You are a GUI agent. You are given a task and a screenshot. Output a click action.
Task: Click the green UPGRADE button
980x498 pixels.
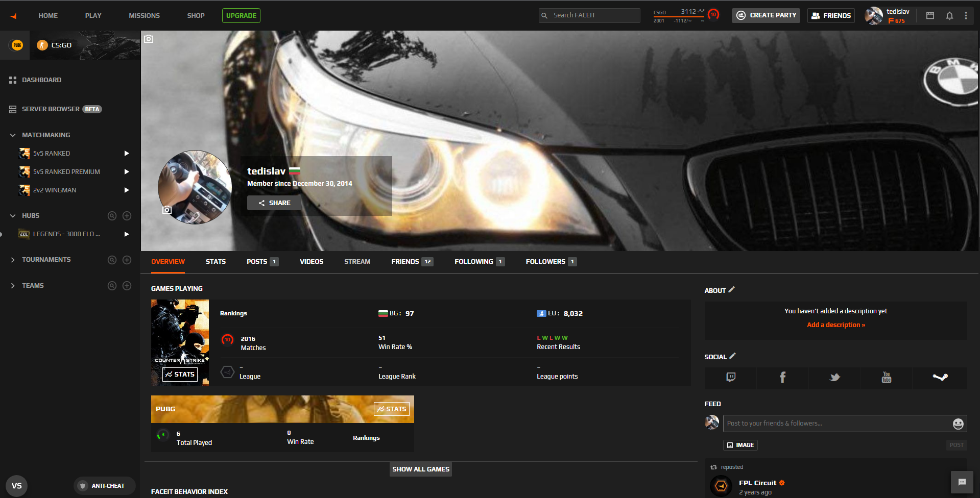pyautogui.click(x=241, y=16)
